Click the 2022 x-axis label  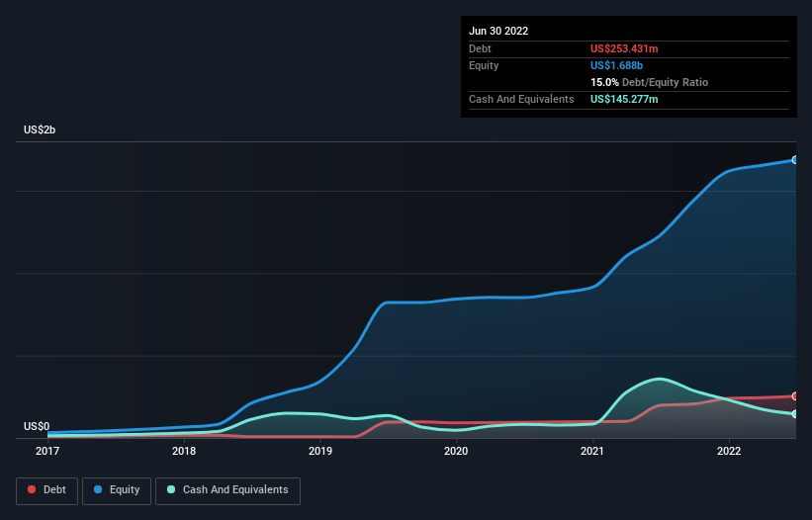(729, 451)
